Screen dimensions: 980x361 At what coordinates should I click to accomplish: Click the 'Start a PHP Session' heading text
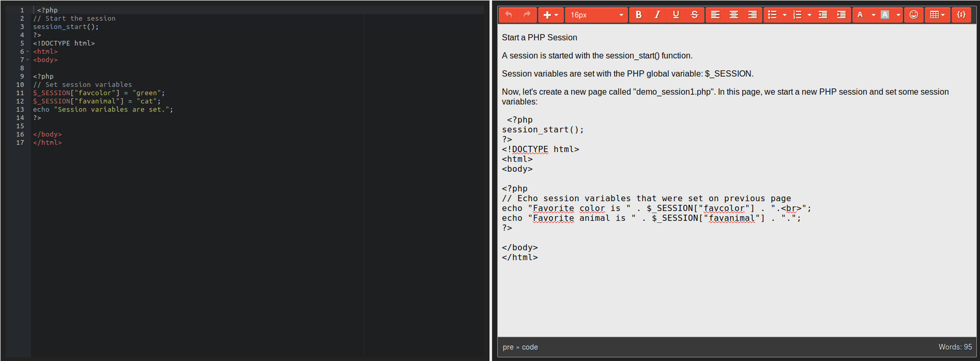coord(540,37)
